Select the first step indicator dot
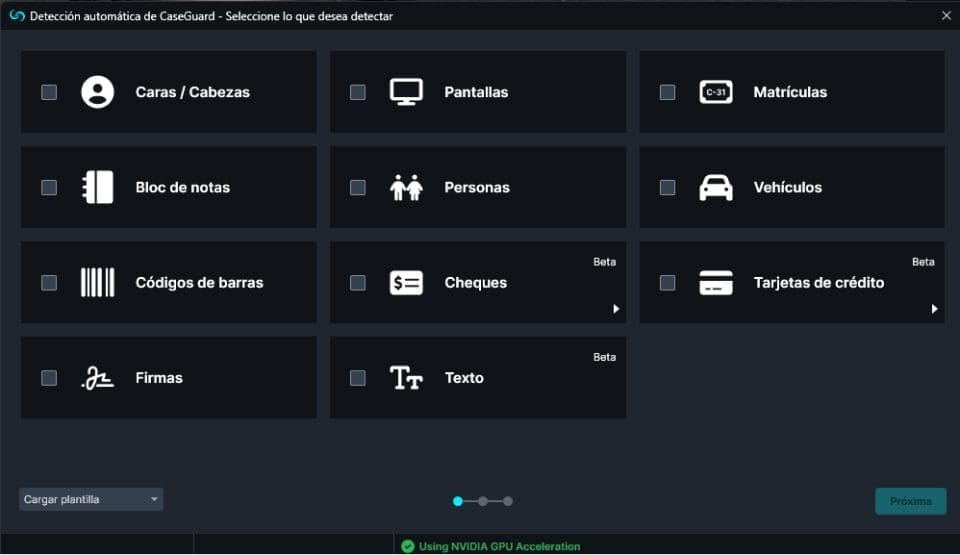Viewport: 960px width, 555px height. 457,501
